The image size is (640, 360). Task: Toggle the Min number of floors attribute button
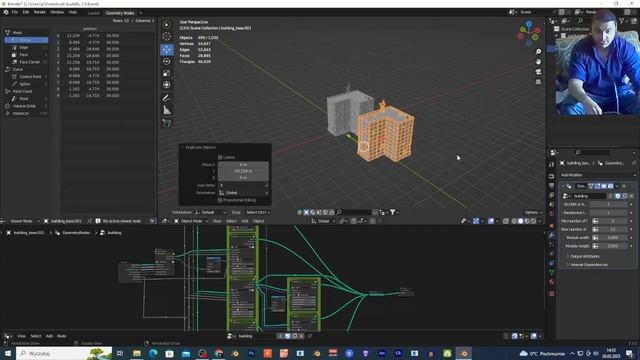click(595, 221)
